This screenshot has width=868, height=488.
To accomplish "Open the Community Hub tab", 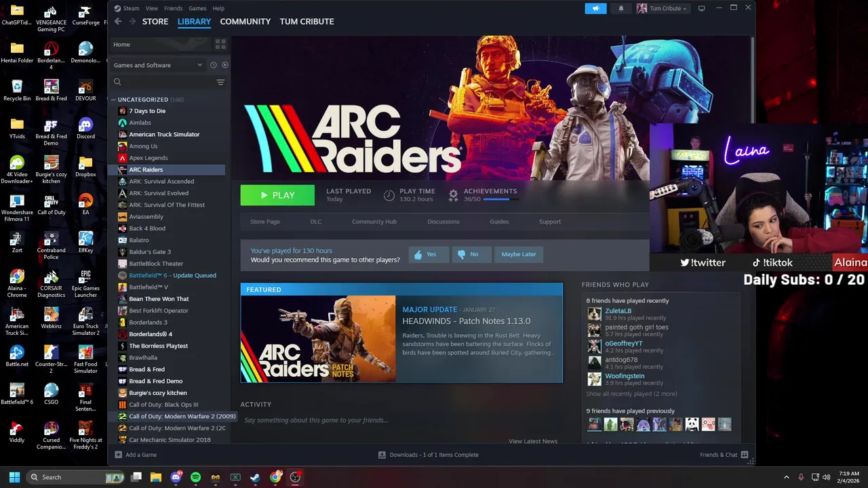I will (374, 222).
